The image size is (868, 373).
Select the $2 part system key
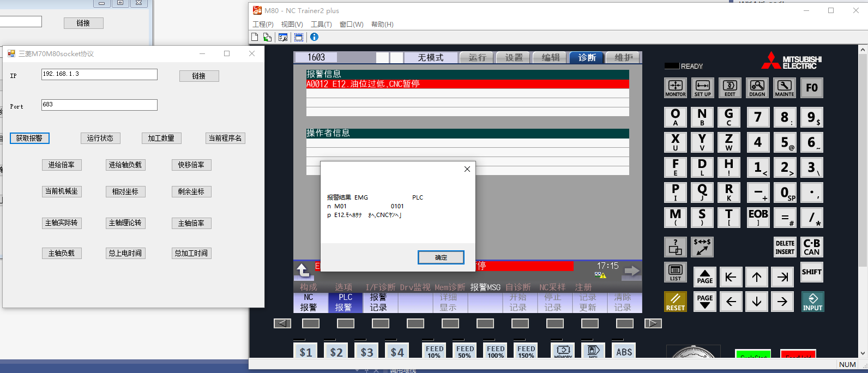pos(336,351)
